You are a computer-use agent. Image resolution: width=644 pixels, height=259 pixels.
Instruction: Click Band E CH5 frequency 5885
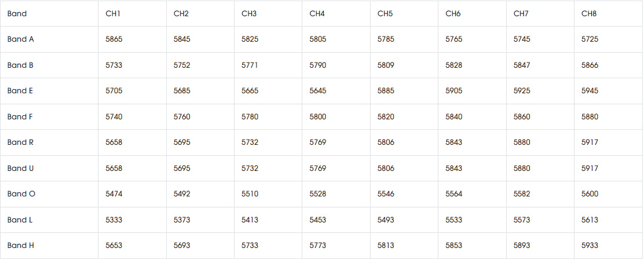coord(386,91)
